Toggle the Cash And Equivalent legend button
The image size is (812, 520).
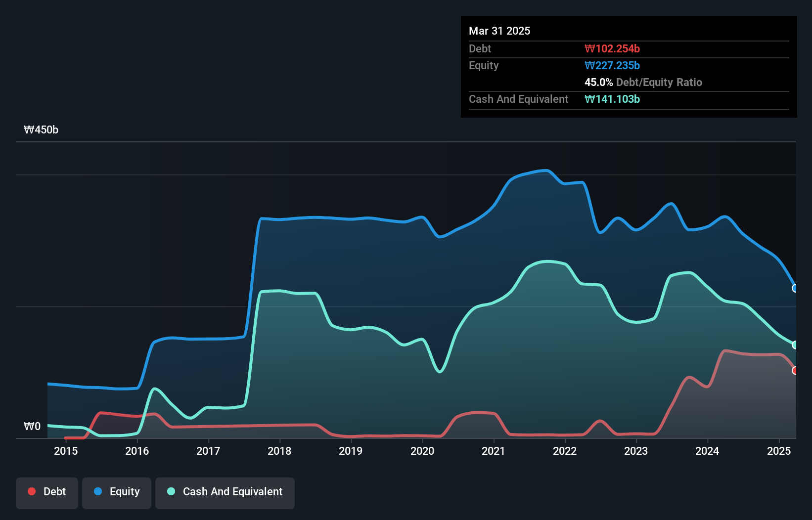tap(225, 493)
